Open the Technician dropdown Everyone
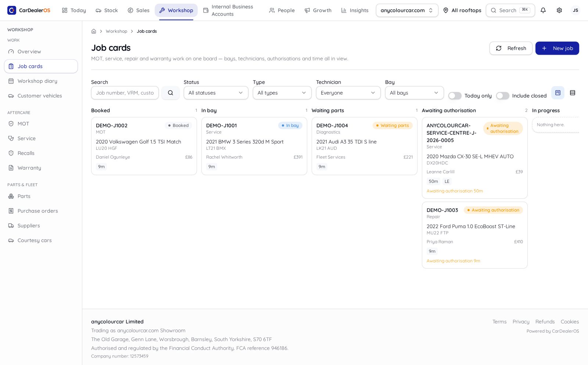Screen dimensions: 588x365 click(x=348, y=93)
